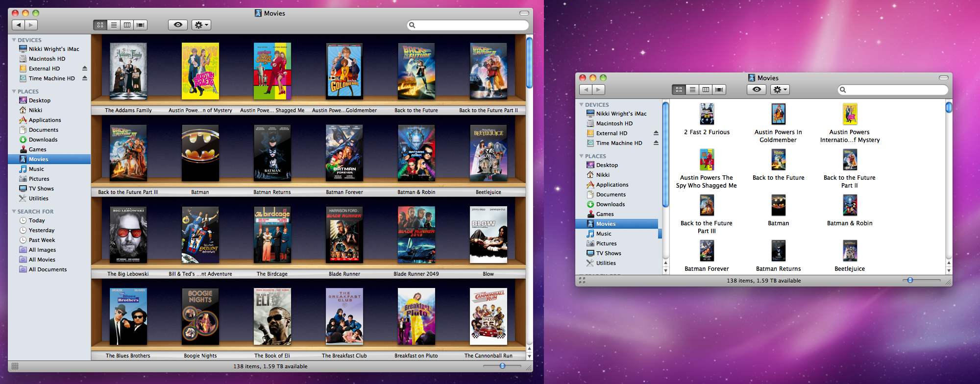This screenshot has height=384, width=980.
Task: Open the Action gear dropdown in the large window
Action: 201,25
